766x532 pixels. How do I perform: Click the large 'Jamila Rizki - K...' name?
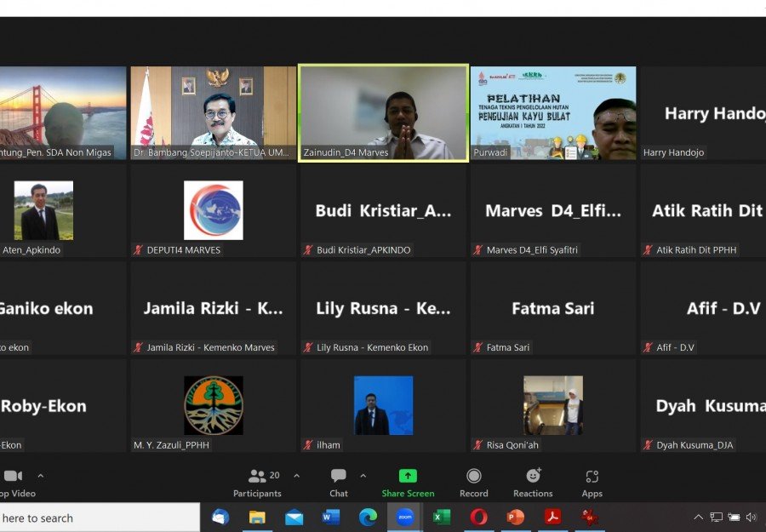pos(214,308)
